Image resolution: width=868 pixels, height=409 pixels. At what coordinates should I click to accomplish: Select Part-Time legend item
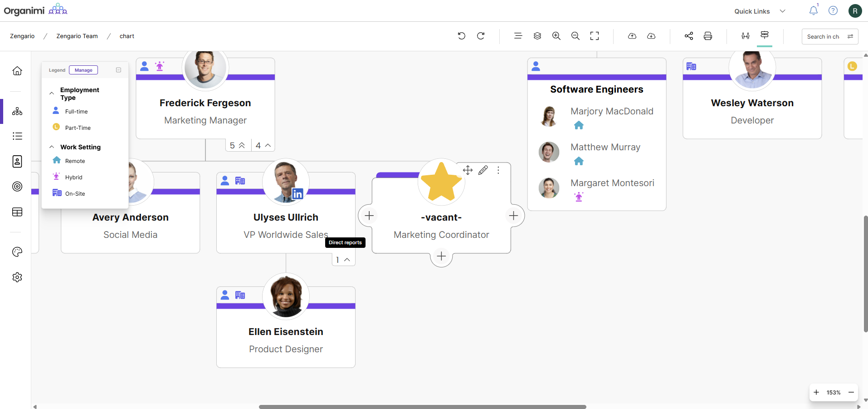(x=72, y=128)
